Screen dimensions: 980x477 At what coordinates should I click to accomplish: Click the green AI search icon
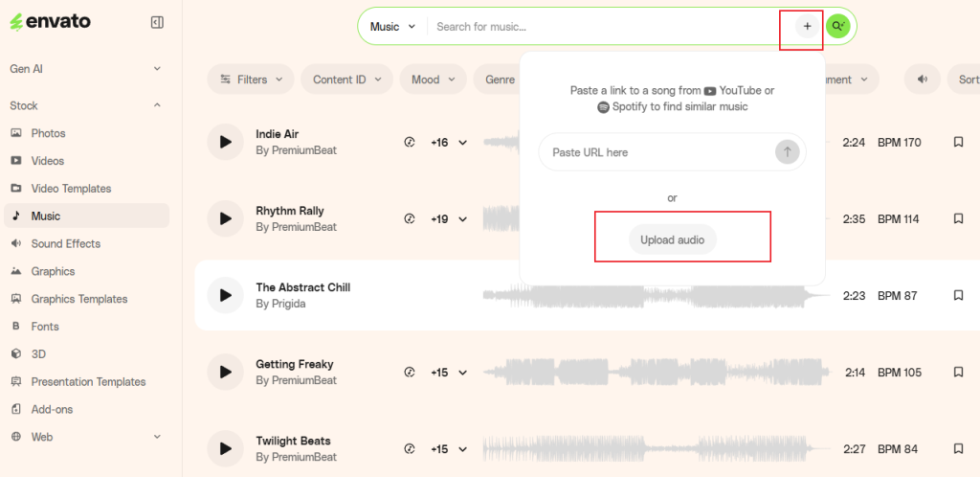tap(838, 27)
